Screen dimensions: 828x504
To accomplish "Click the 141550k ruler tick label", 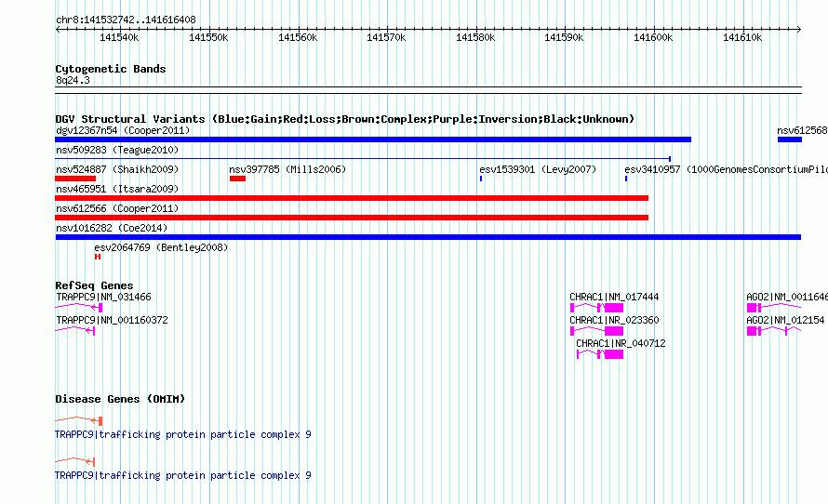I will tap(208, 37).
